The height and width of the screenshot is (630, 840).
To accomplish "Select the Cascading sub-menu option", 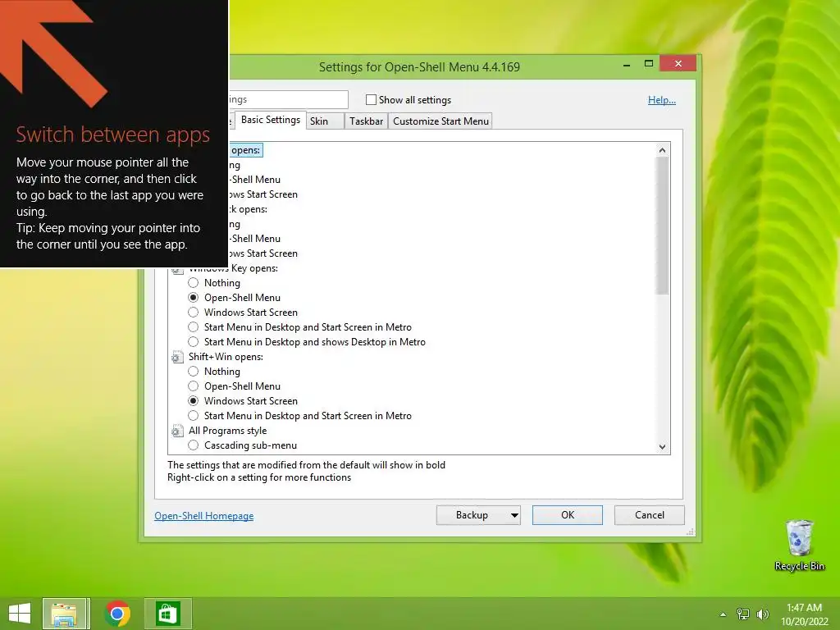I will click(x=194, y=445).
